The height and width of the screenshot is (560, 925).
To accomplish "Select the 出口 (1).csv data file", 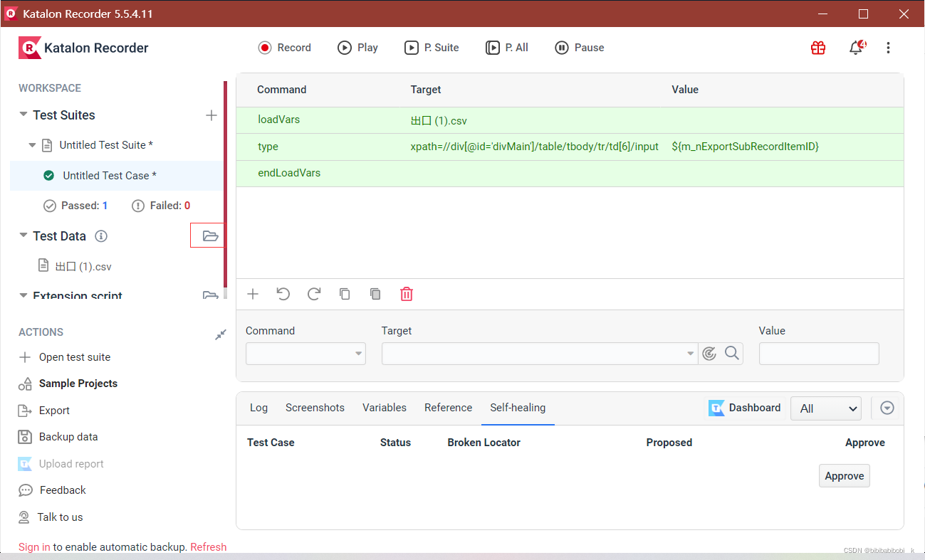I will pyautogui.click(x=83, y=267).
